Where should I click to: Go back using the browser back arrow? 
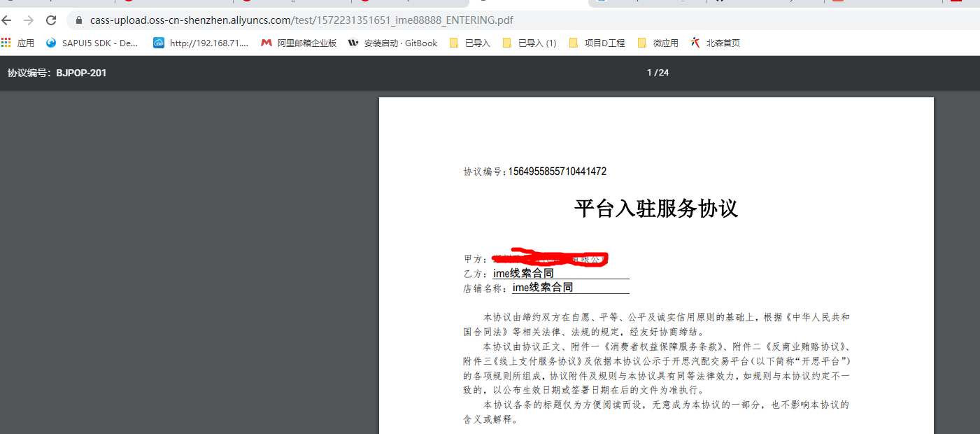point(7,20)
